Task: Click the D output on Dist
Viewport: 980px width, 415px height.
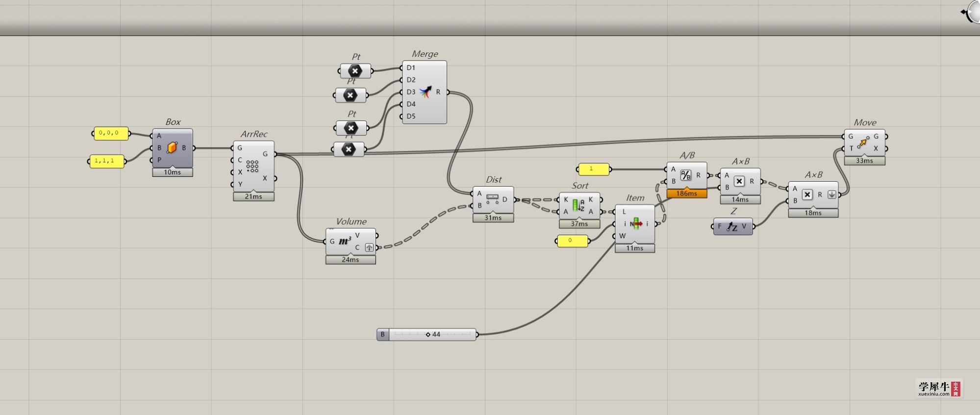Action: (x=505, y=199)
